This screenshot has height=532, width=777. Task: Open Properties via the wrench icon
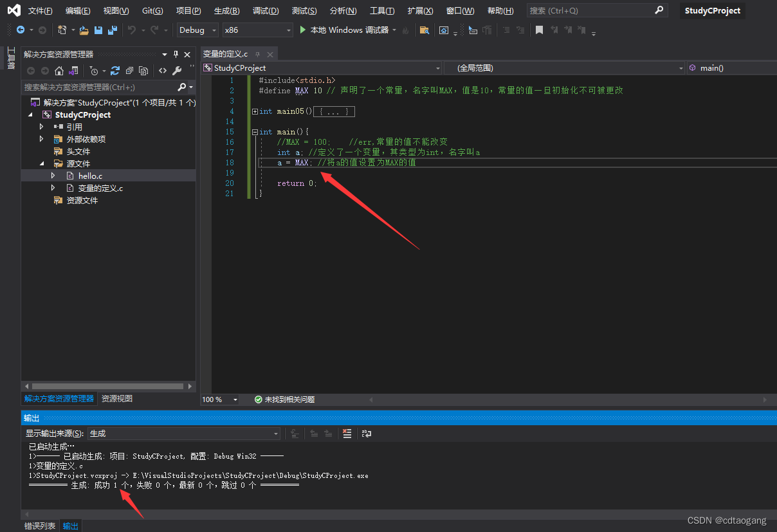(x=177, y=71)
